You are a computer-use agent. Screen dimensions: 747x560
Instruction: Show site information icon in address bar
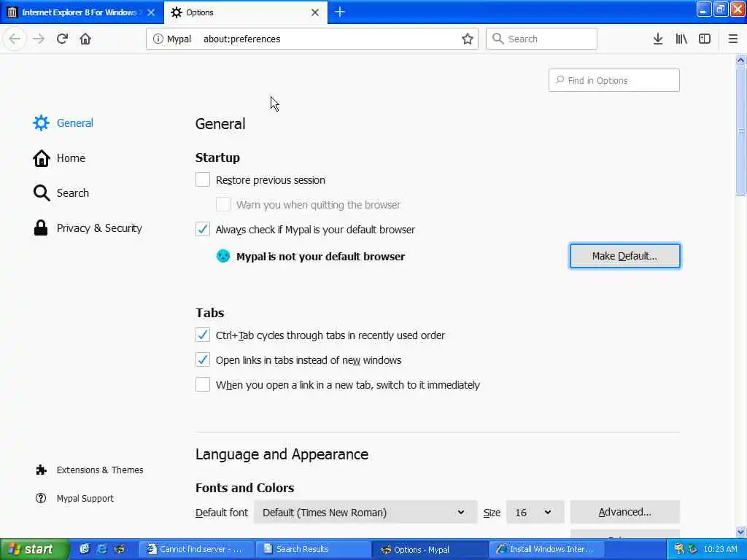(158, 39)
